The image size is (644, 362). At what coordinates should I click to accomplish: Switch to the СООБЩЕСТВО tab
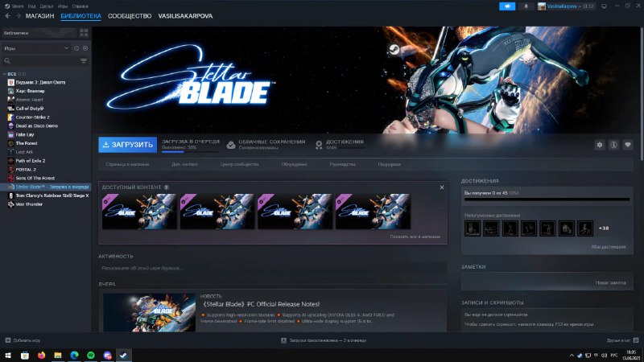[129, 16]
